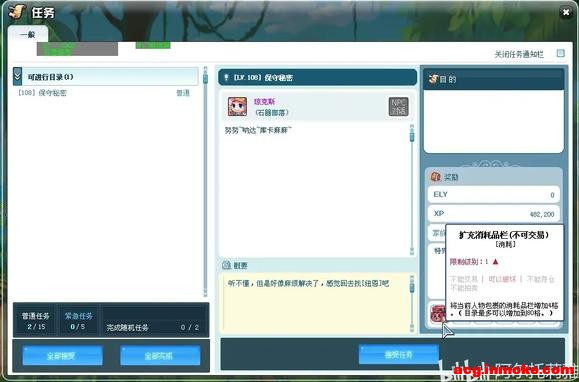This screenshot has width=579, height=382.
Task: Select the 紧急任务 counter tab
Action: coord(78,321)
